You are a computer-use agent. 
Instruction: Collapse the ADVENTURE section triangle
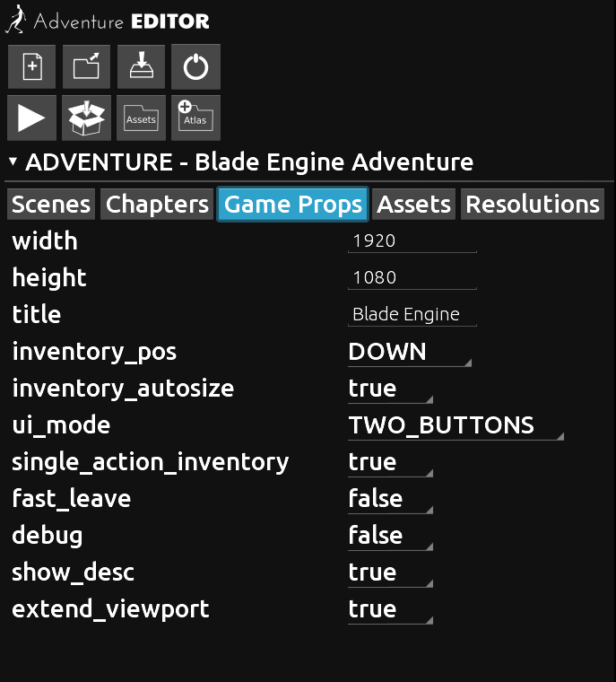point(13,162)
